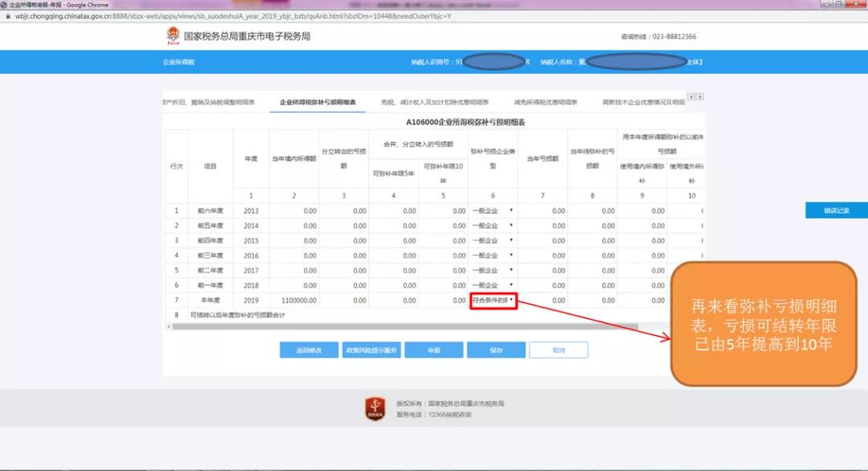
Task: Click table title A106000企业所得税弥补亏损明细表
Action: (x=465, y=121)
